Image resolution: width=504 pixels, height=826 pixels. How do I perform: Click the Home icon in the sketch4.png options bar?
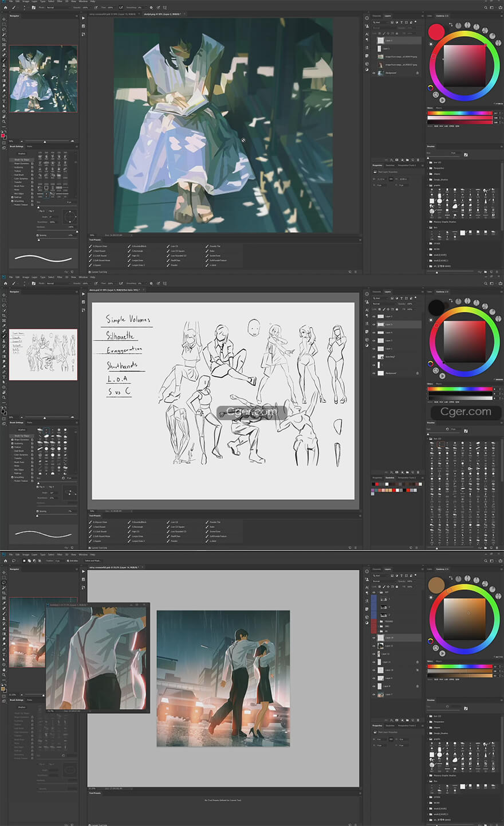(6, 7)
